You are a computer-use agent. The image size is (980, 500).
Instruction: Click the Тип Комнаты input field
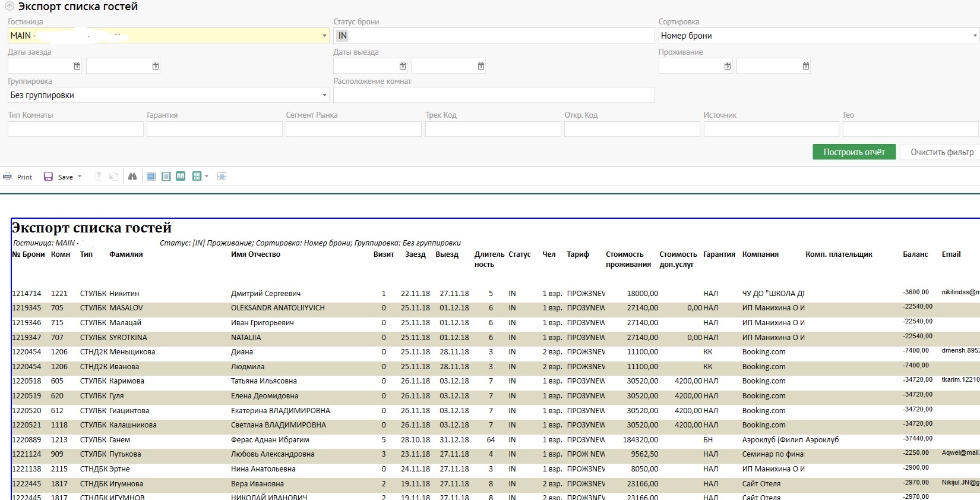point(75,129)
